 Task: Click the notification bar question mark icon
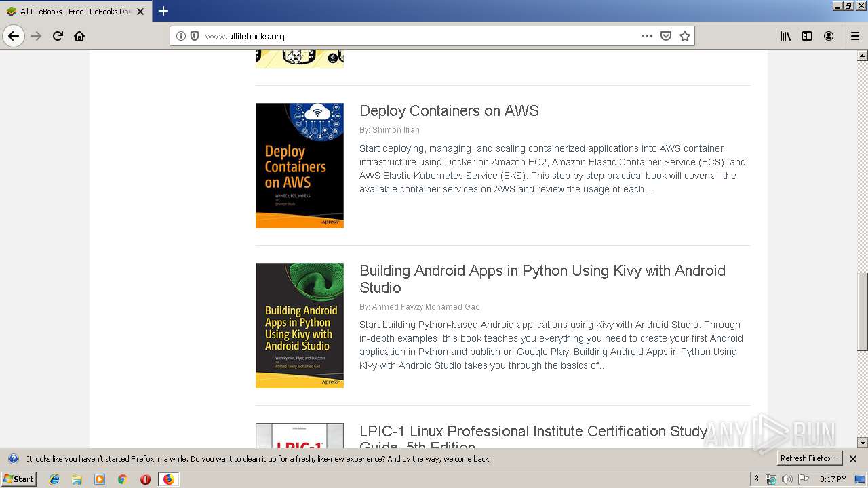(13, 459)
